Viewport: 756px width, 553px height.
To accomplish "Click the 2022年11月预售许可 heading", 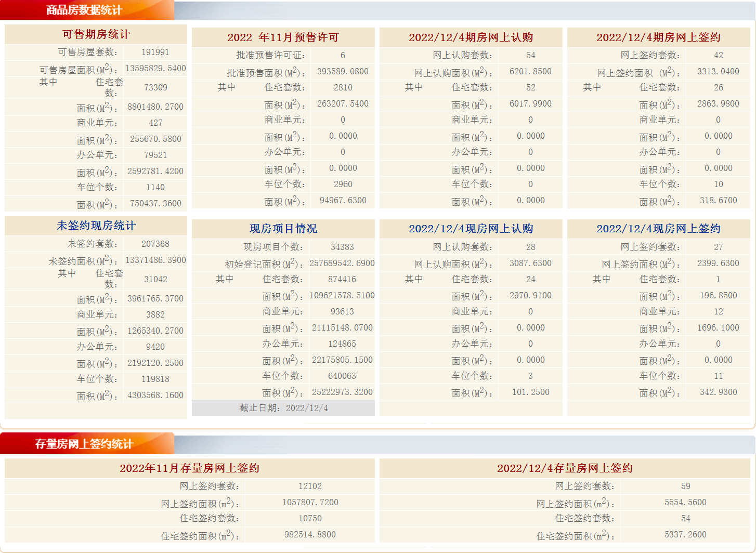I will pyautogui.click(x=283, y=37).
